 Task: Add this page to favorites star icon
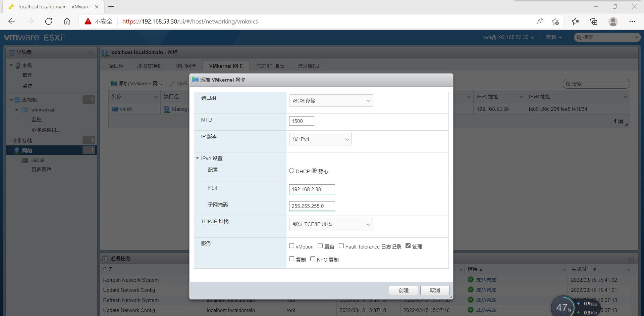tap(555, 21)
